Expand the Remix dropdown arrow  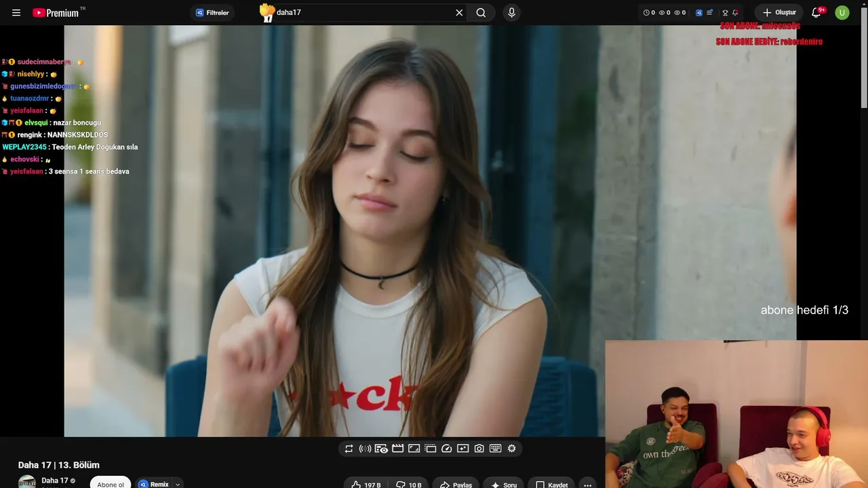(178, 484)
